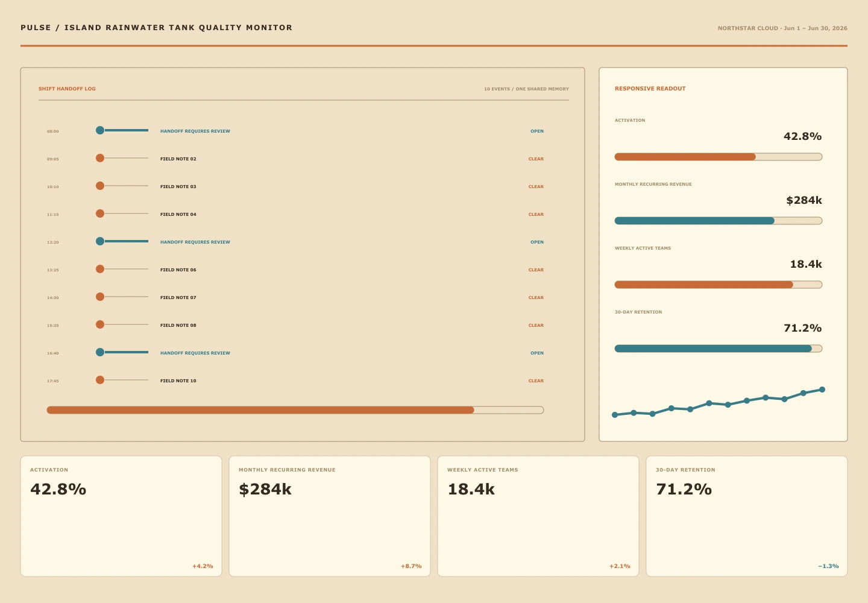Viewport: 868px width, 603px height.
Task: Click the CLEAR status for Field Note 02
Action: pyautogui.click(x=536, y=159)
